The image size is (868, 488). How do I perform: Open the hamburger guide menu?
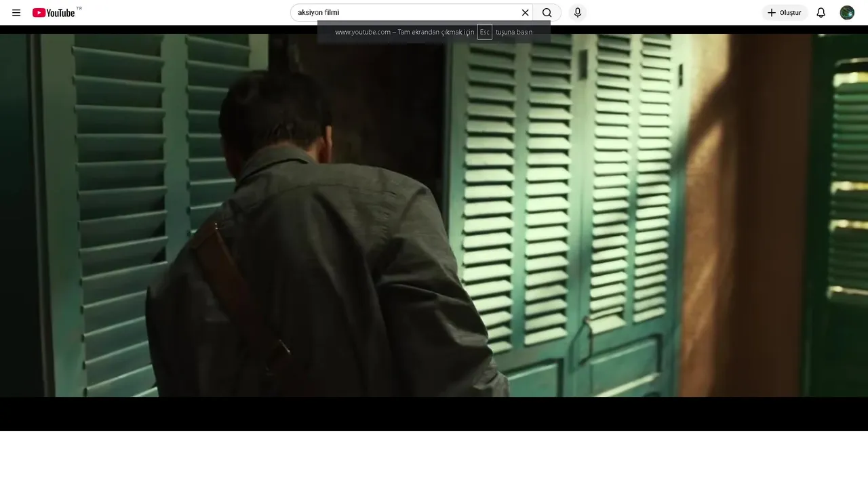tap(16, 13)
